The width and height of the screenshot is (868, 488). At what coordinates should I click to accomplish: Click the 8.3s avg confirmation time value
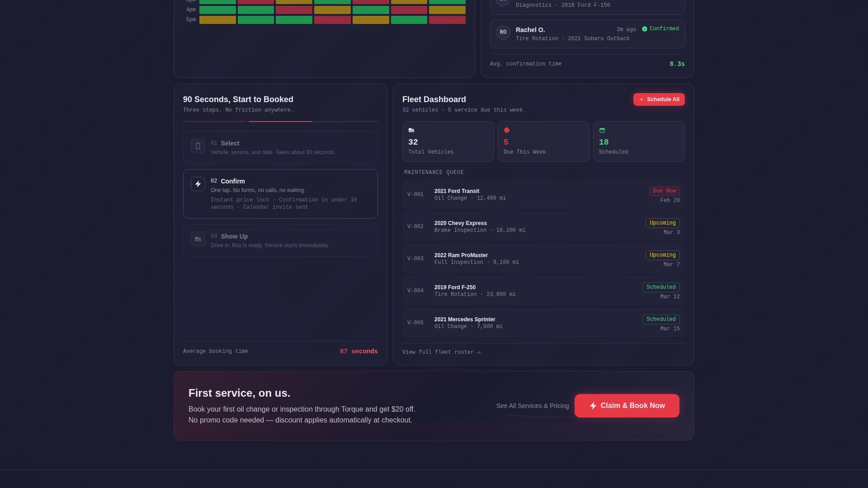click(x=677, y=64)
